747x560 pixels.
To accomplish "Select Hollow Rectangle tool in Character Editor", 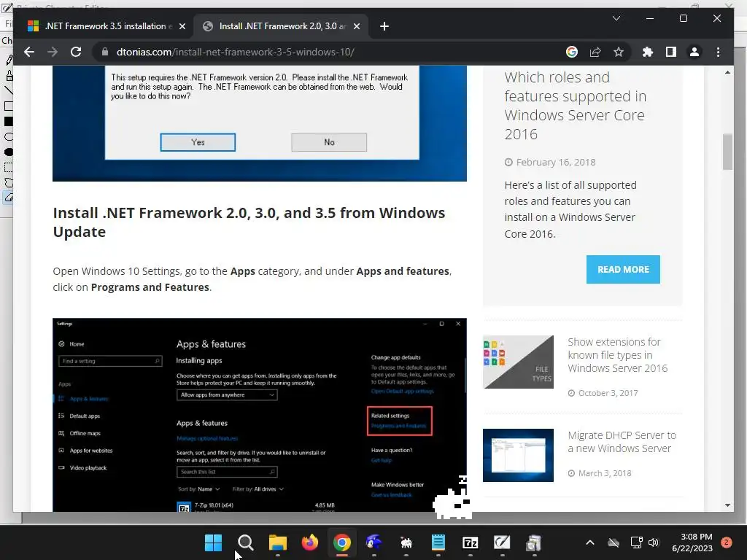I will (x=9, y=106).
